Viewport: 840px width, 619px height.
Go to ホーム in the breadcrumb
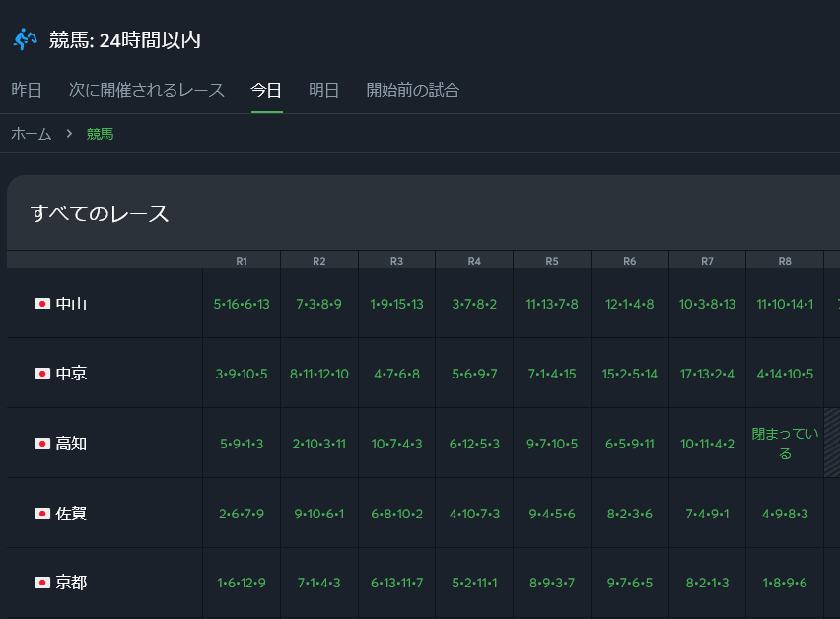[x=32, y=134]
